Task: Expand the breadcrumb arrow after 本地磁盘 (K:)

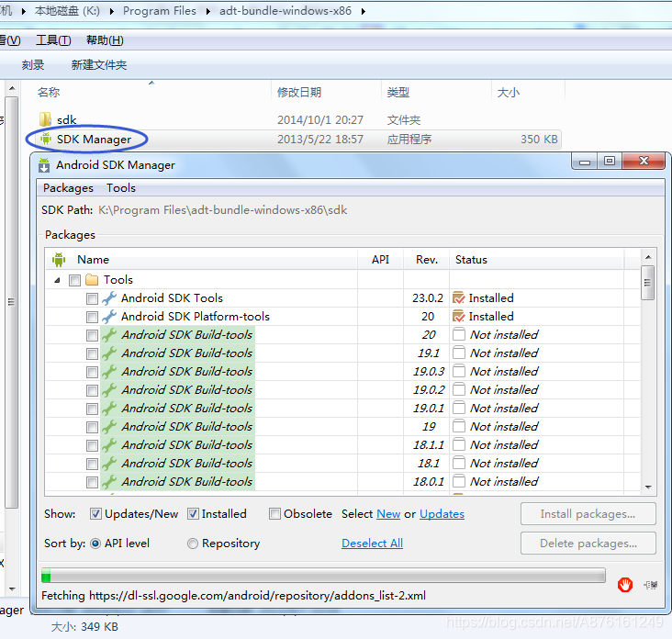Action: tap(111, 11)
